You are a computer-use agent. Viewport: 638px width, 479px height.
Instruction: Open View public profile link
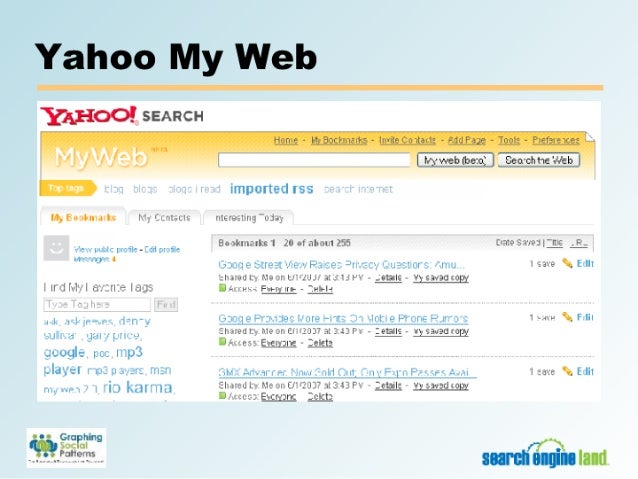point(105,249)
